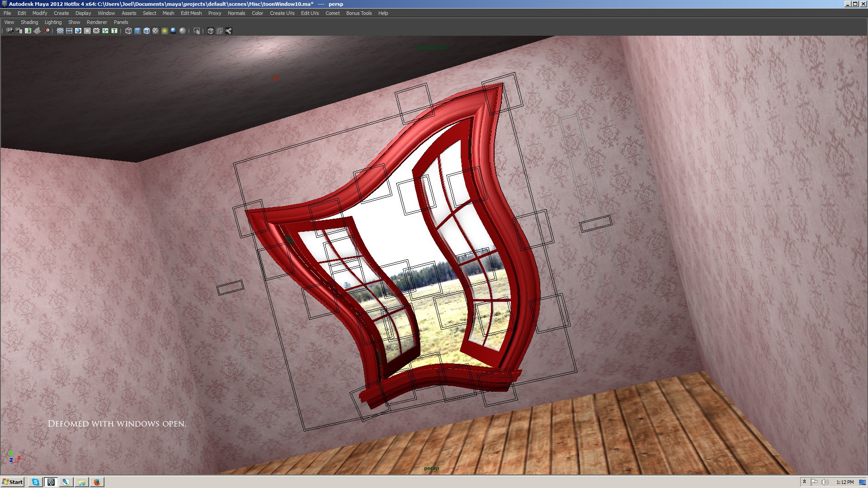Toggle 2D Pan/Zoom magnifier icon
The height and width of the screenshot is (488, 868).
pyautogui.click(x=46, y=31)
